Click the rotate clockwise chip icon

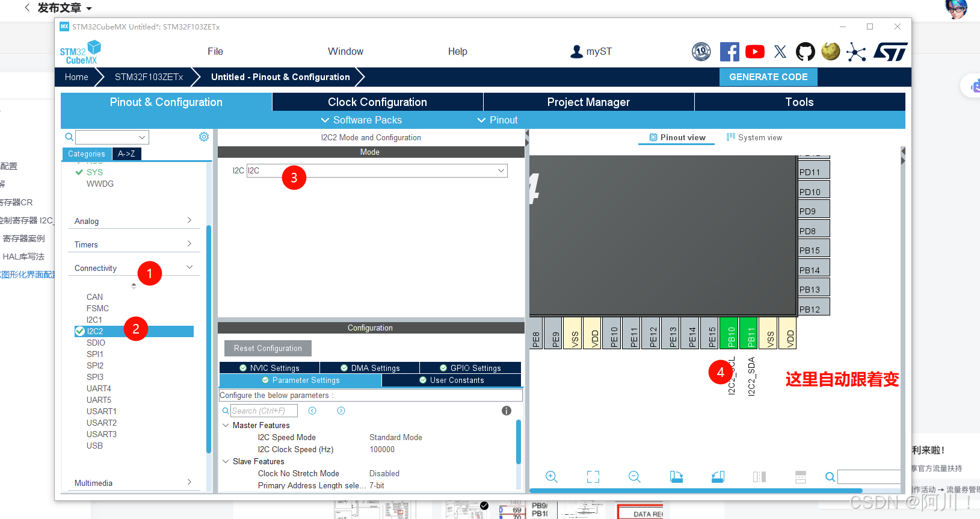coord(676,477)
